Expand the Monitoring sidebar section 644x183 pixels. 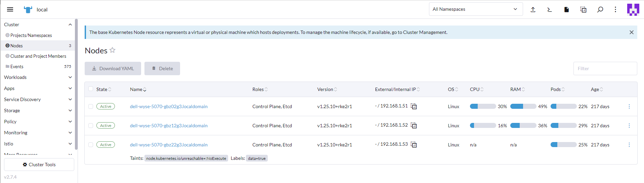tap(38, 133)
